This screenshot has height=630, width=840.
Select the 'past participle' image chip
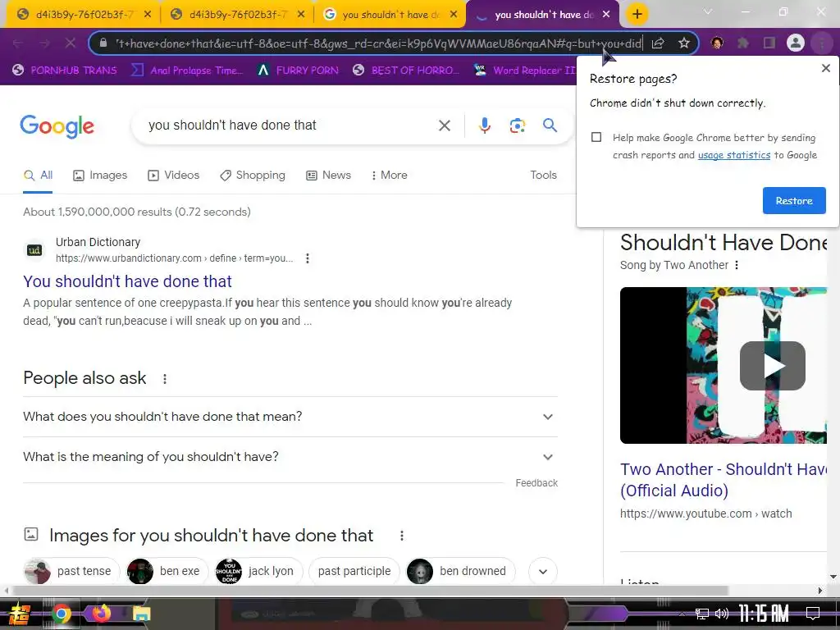click(x=354, y=572)
